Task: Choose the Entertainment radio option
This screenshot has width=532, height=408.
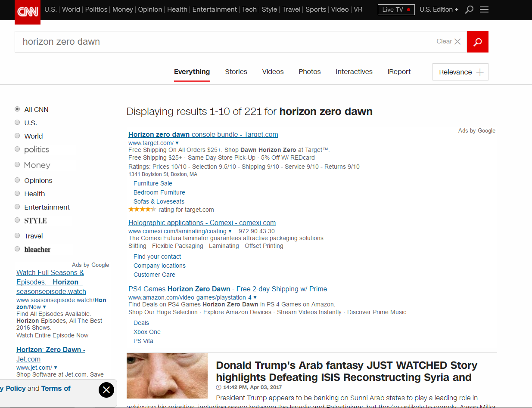Action: pos(17,207)
